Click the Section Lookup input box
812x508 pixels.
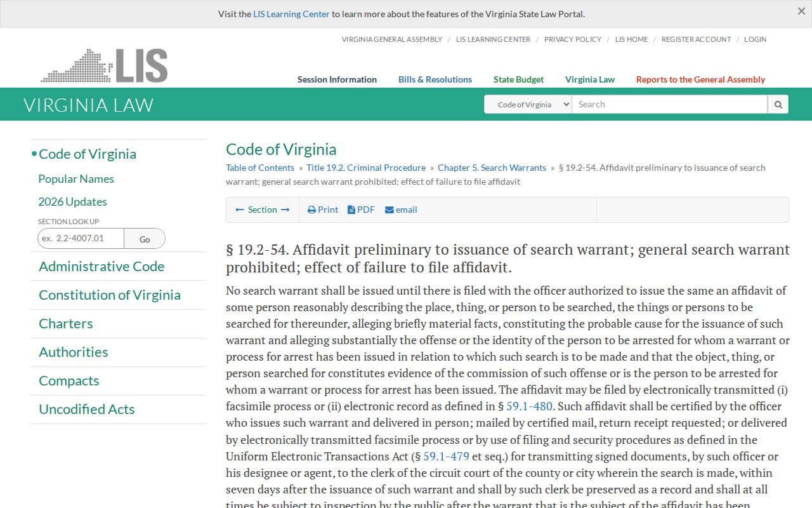[x=81, y=239]
